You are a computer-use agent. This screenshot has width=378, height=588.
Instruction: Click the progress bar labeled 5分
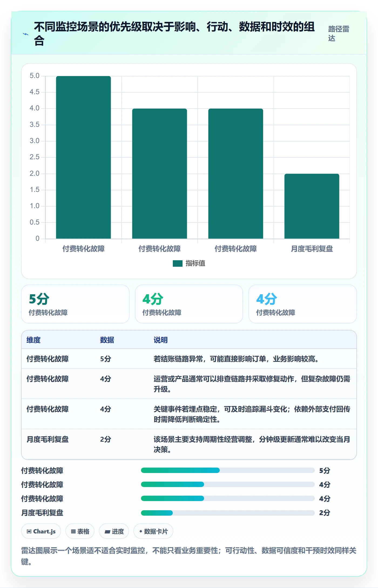pyautogui.click(x=228, y=470)
